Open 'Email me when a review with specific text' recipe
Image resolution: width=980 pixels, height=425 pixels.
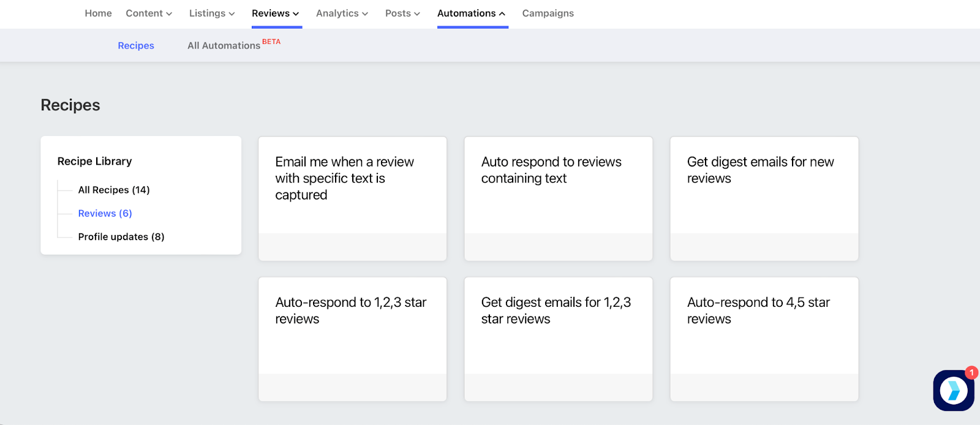pyautogui.click(x=353, y=198)
